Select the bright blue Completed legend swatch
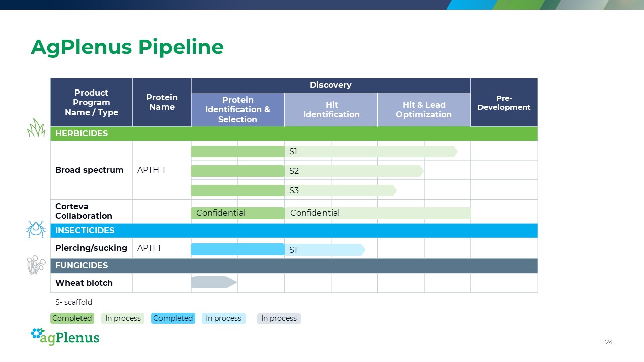 (173, 318)
